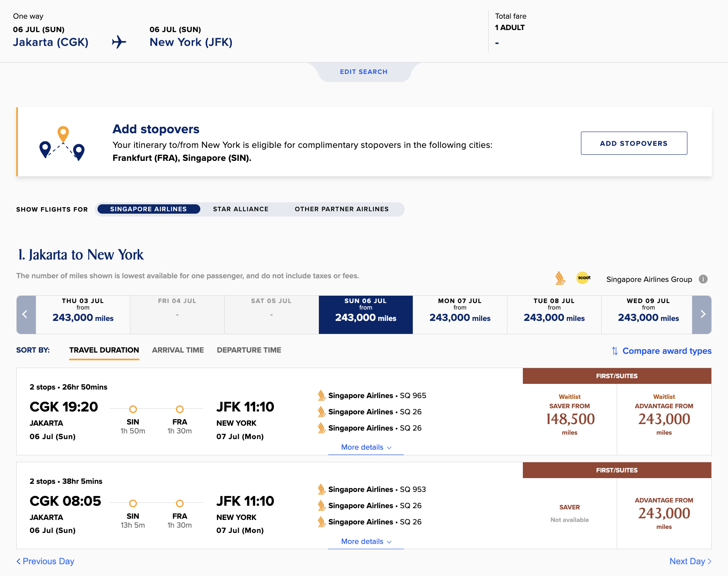Show Other Partner Airlines flights

tap(341, 209)
